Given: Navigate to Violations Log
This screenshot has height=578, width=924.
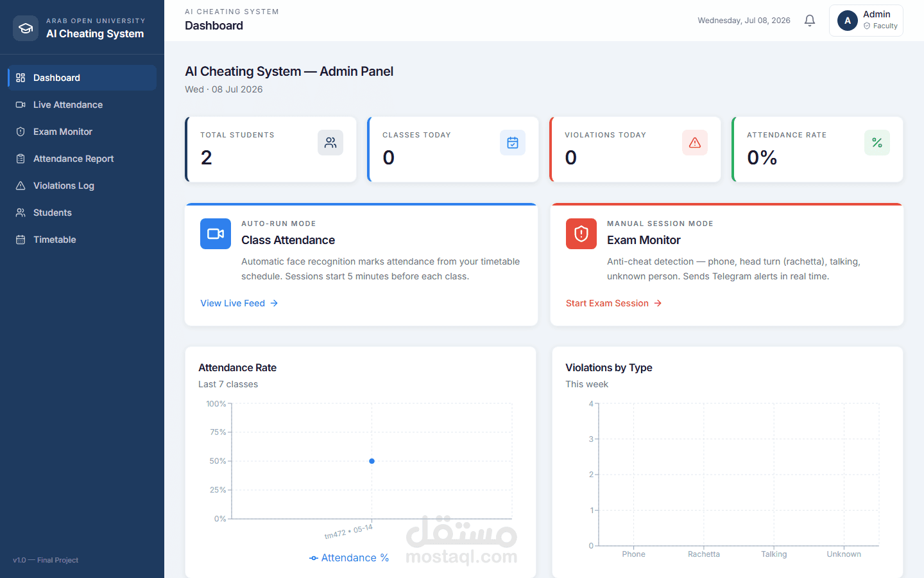Looking at the screenshot, I should (x=82, y=186).
